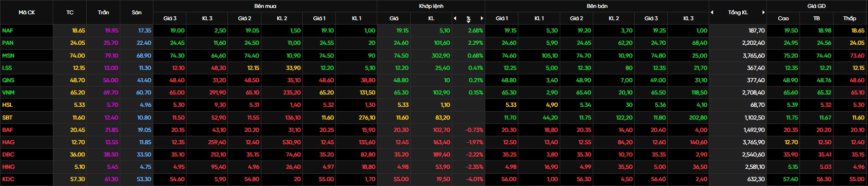This screenshot has width=868, height=186.
Task: Click the TC reference price header
Action: pos(70,12)
